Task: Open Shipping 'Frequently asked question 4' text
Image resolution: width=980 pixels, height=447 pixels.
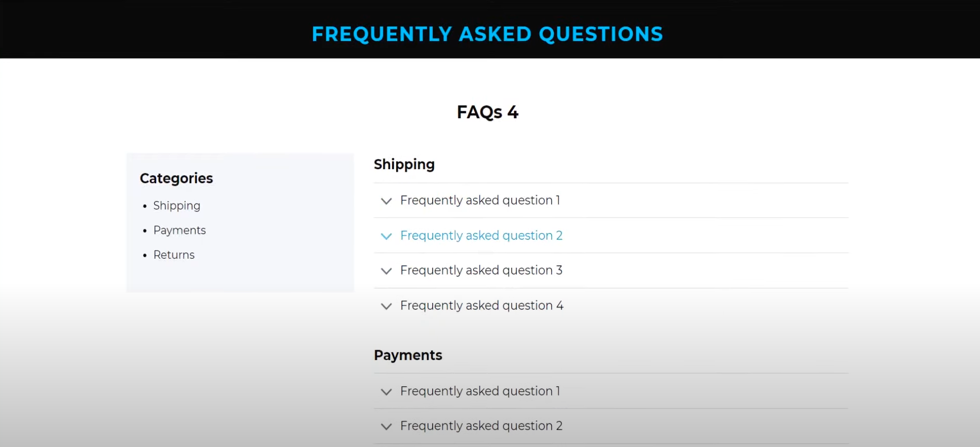Action: click(x=482, y=306)
